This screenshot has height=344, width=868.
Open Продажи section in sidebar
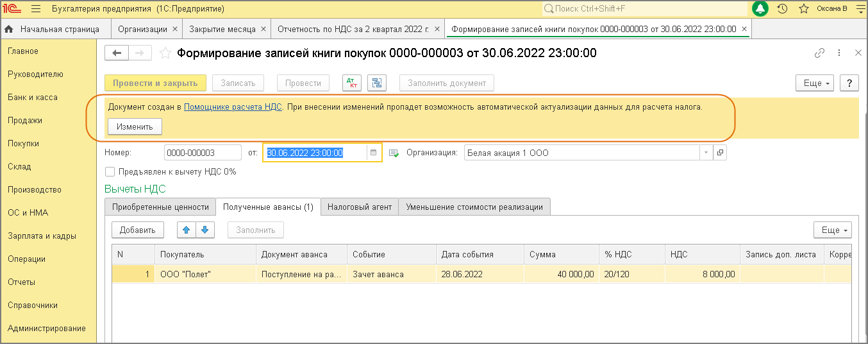25,121
